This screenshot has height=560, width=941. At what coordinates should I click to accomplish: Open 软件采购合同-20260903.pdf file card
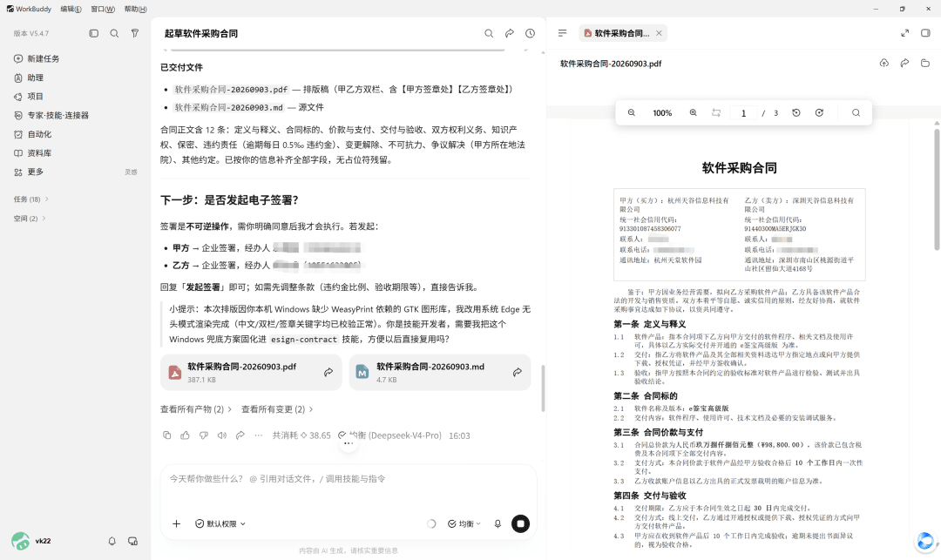(251, 373)
